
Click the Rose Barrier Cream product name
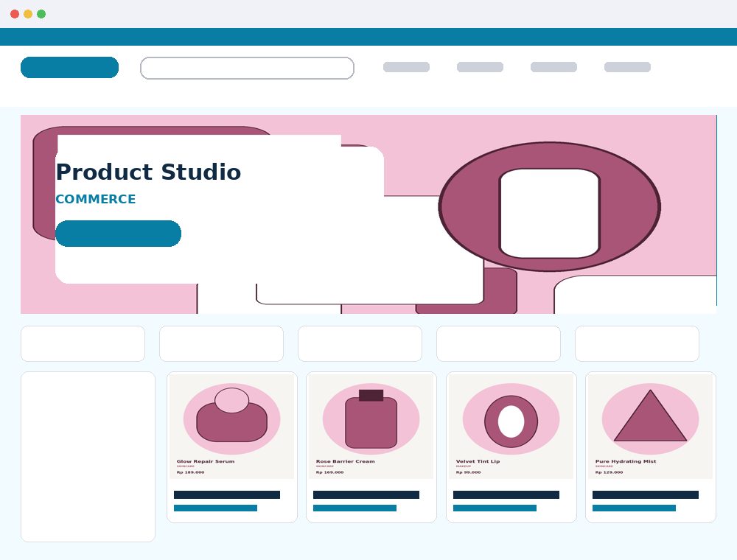pos(346,461)
